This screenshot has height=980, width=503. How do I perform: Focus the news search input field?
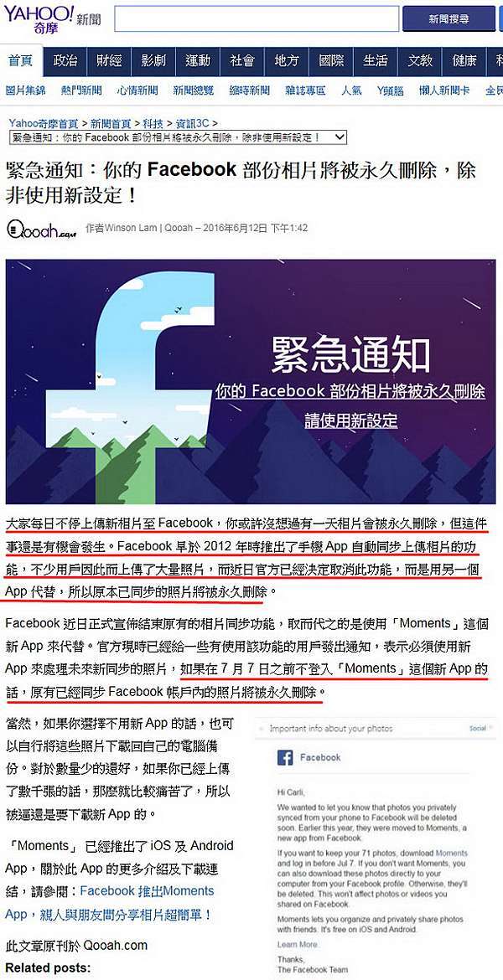click(257, 18)
